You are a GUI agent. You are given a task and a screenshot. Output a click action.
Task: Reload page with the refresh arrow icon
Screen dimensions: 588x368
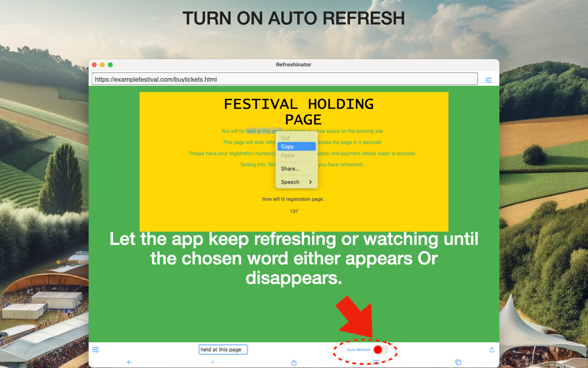[x=492, y=350]
